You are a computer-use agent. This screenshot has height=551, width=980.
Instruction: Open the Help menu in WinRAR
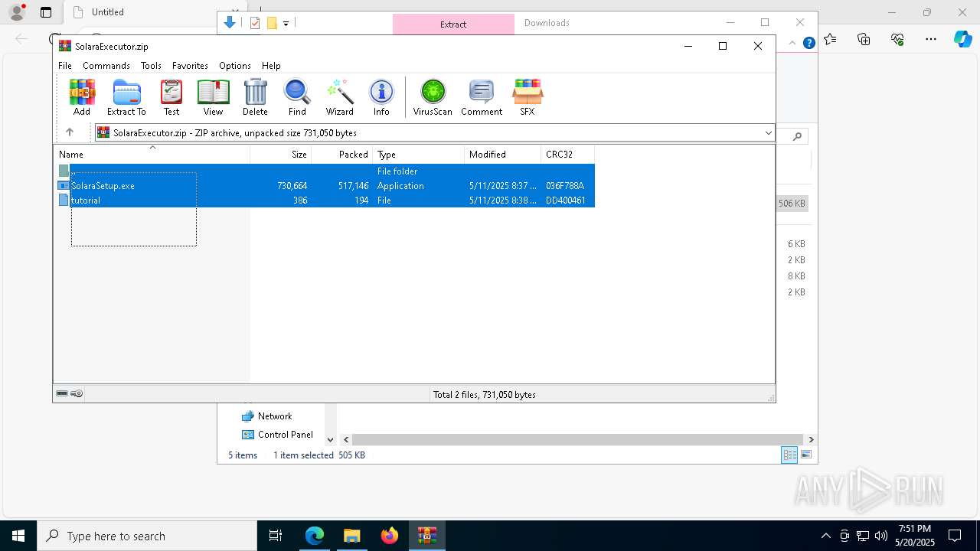tap(271, 66)
